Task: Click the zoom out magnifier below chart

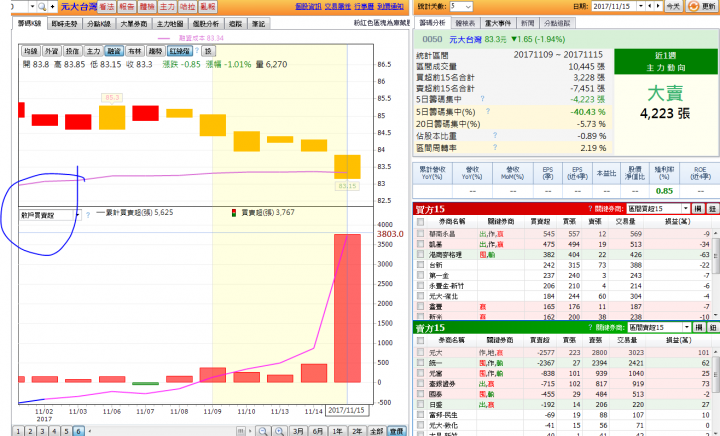Action: click(x=263, y=431)
